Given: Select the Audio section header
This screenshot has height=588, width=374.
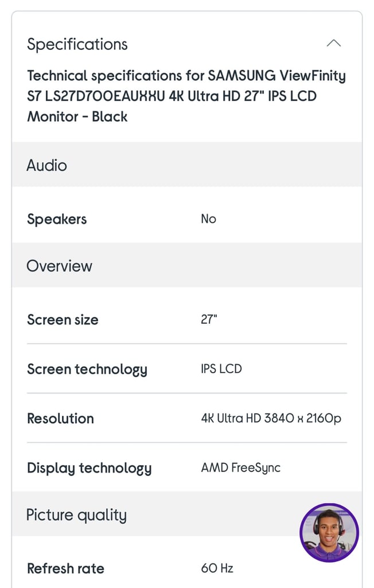Looking at the screenshot, I should coord(47,165).
